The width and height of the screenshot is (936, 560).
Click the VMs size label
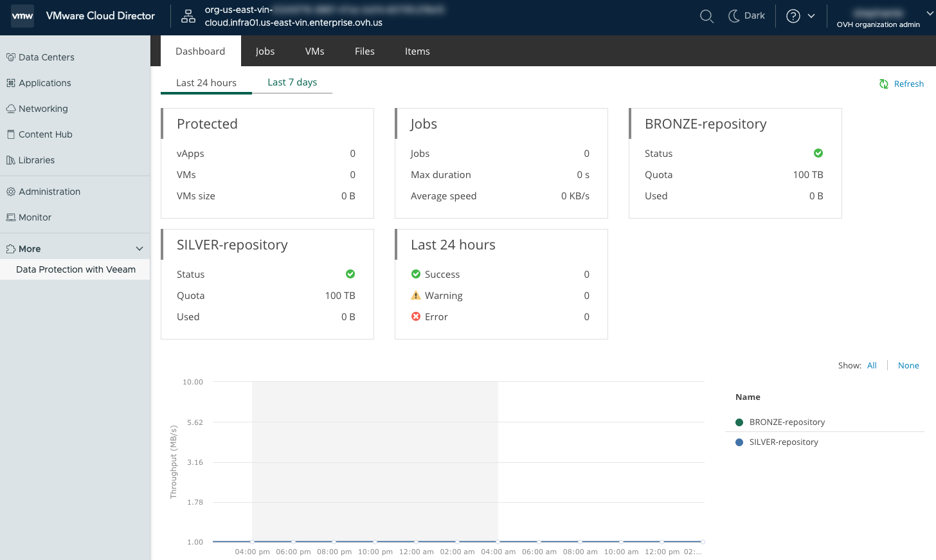tap(196, 196)
